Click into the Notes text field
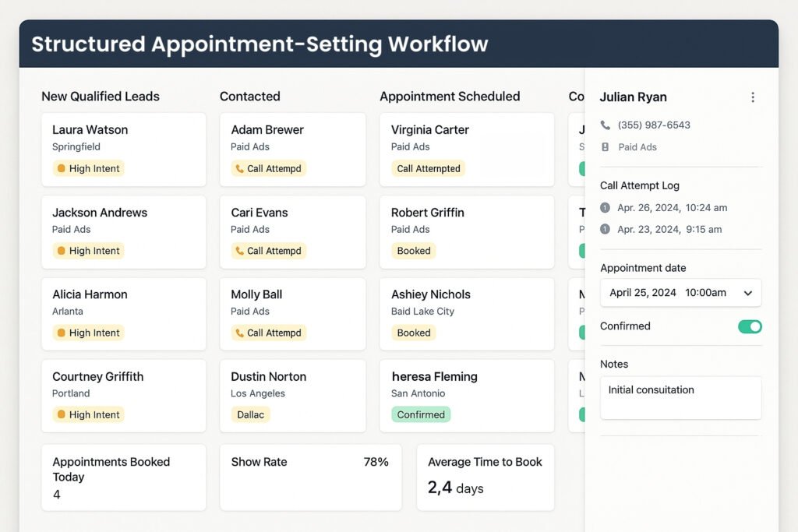798x532 pixels. pyautogui.click(x=680, y=398)
